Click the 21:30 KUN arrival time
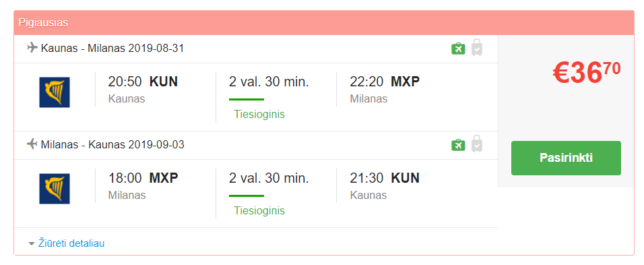The image size is (644, 265). (385, 178)
